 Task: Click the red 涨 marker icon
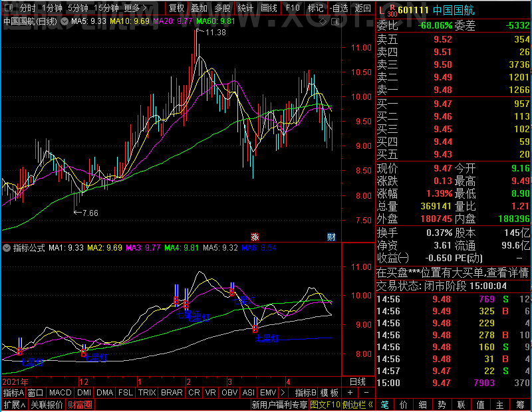[255, 237]
